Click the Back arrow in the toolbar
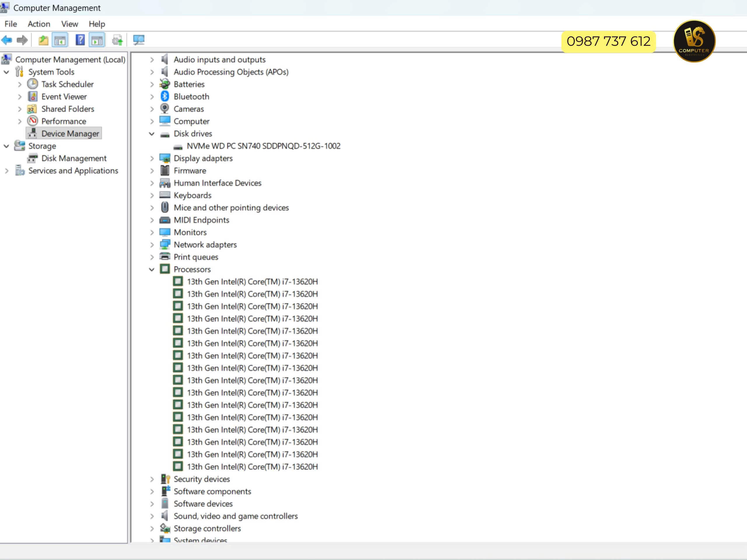 tap(7, 40)
